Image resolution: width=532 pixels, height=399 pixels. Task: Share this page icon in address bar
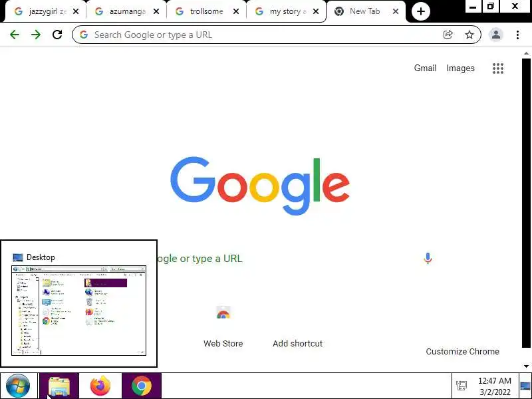coord(448,35)
